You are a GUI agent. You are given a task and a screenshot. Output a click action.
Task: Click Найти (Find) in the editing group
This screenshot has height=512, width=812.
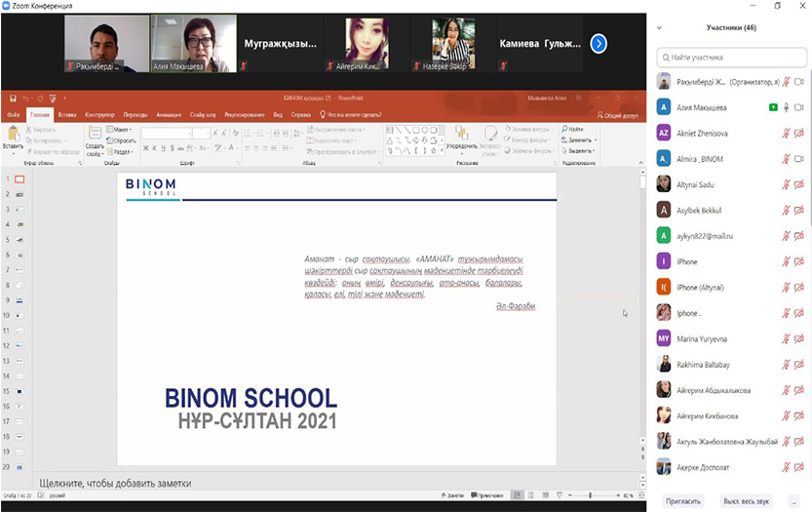(572, 129)
